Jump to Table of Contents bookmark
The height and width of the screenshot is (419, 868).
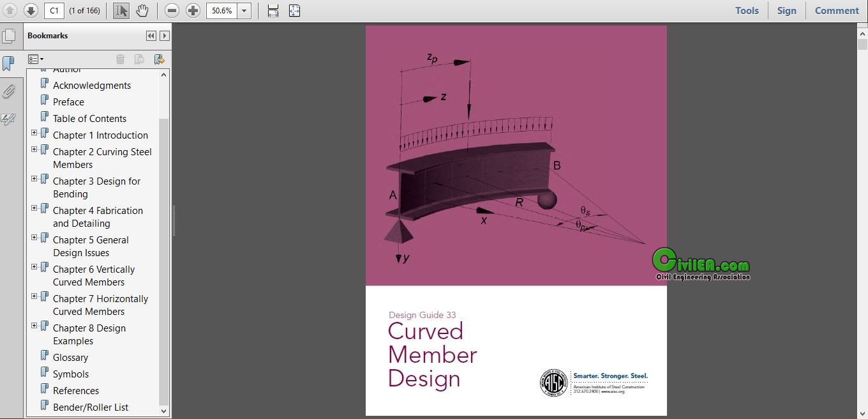(89, 118)
